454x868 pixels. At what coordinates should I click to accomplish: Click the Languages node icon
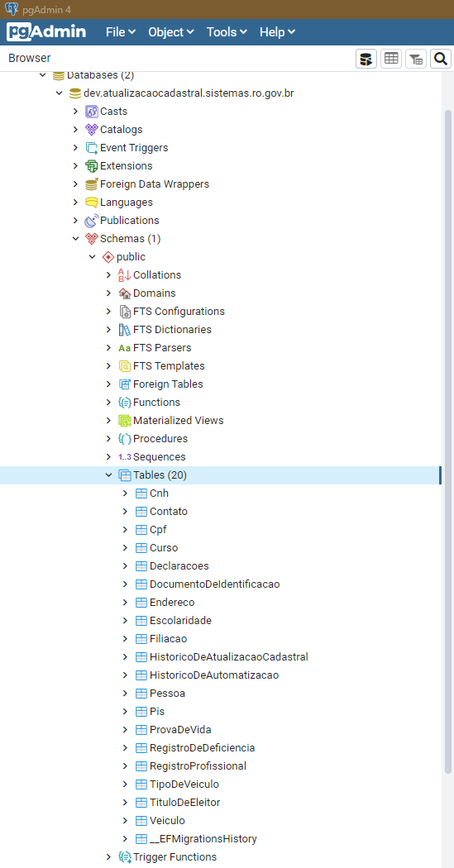[91, 202]
